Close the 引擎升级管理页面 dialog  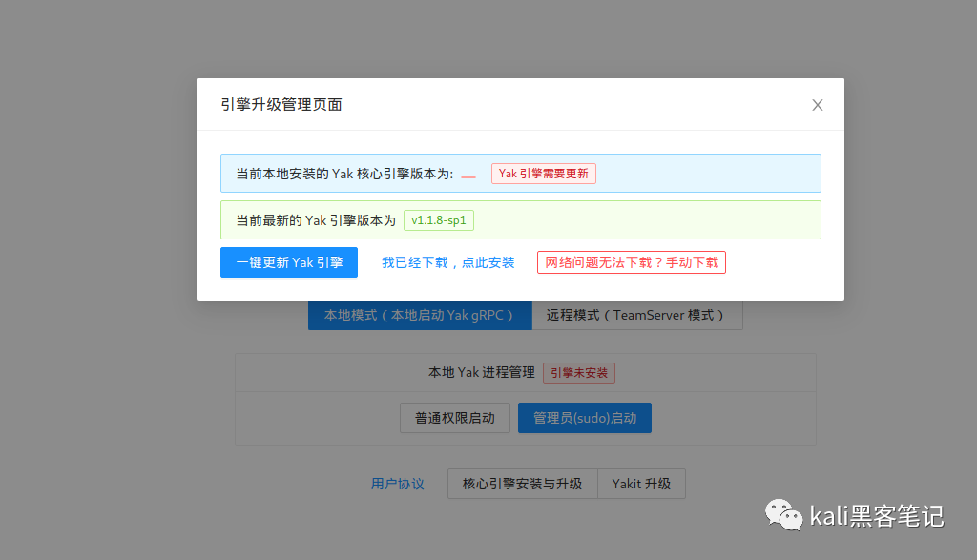coord(818,105)
